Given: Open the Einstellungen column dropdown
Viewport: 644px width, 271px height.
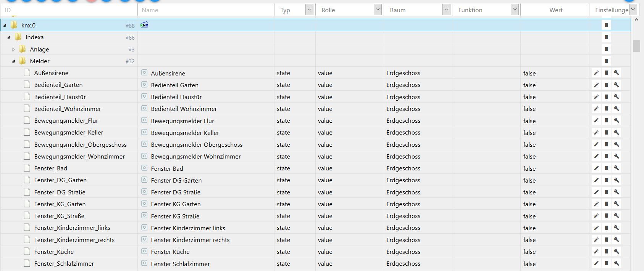Looking at the screenshot, I should point(633,10).
